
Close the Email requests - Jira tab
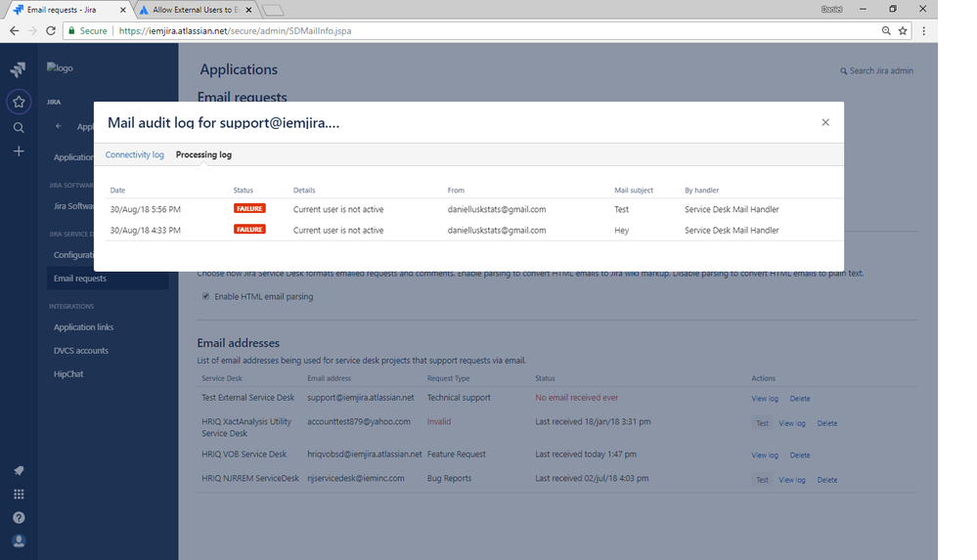tap(123, 10)
